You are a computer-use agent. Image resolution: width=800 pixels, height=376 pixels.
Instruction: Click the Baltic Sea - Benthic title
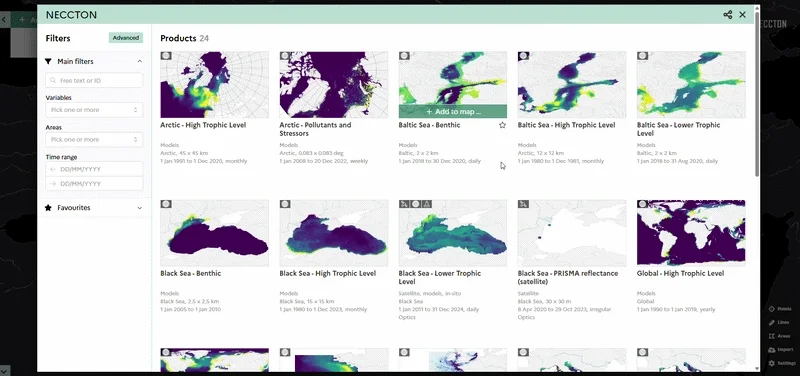[430, 125]
